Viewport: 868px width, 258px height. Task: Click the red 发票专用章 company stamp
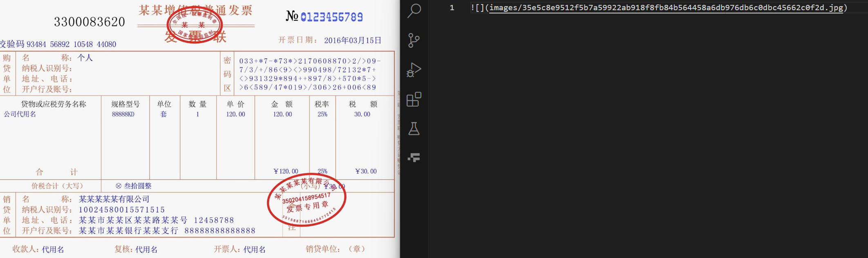pos(306,200)
